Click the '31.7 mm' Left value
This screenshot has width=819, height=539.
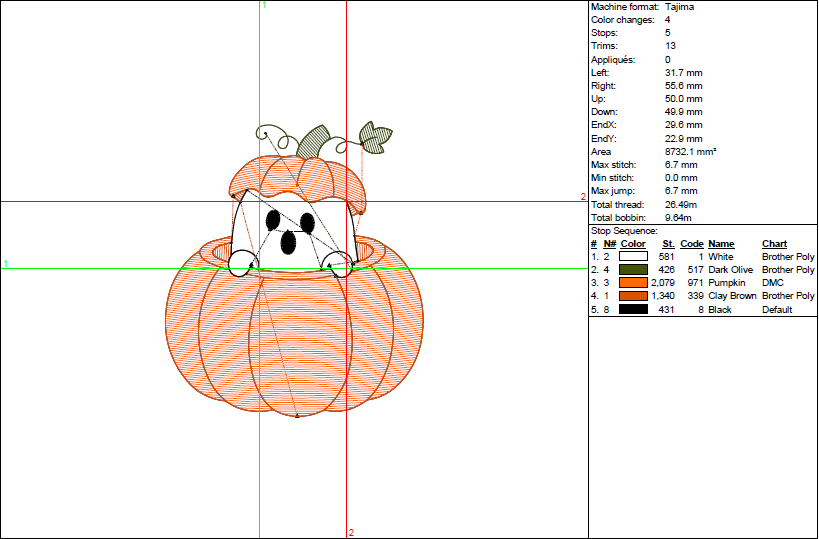[x=683, y=73]
